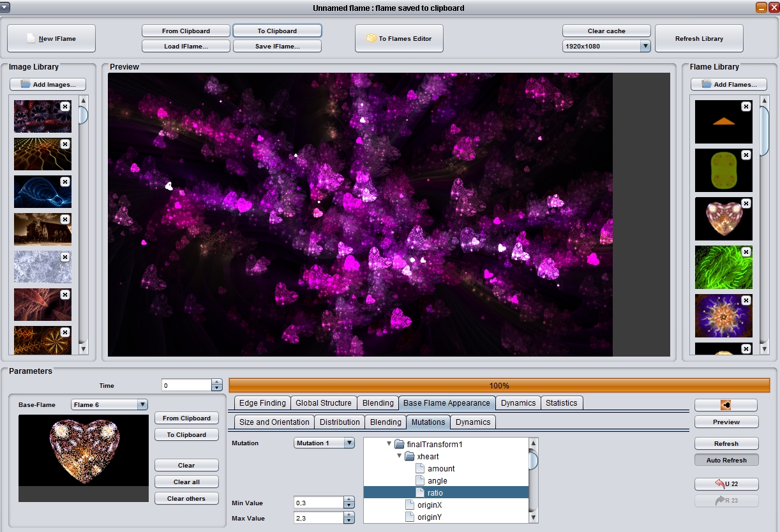Remove the heart flame from Flame Library
The image size is (780, 532).
pos(746,203)
